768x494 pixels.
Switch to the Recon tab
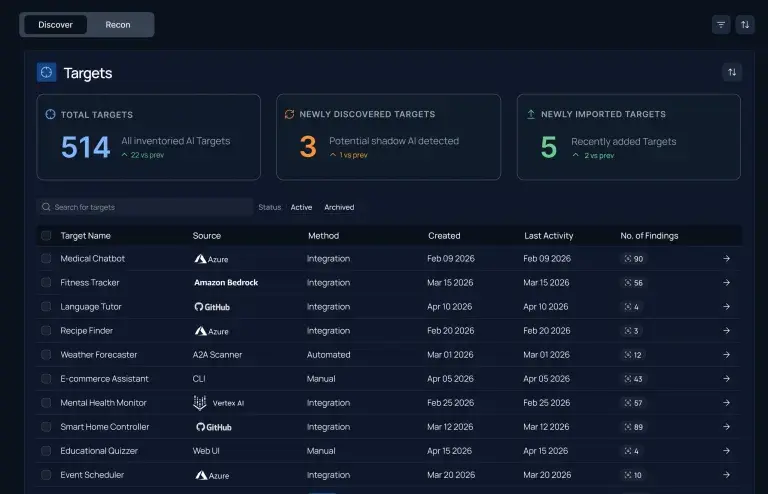pyautogui.click(x=118, y=24)
